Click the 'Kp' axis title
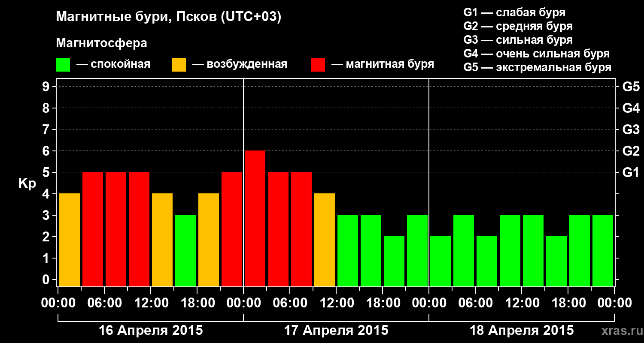644x343 pixels. (x=27, y=184)
